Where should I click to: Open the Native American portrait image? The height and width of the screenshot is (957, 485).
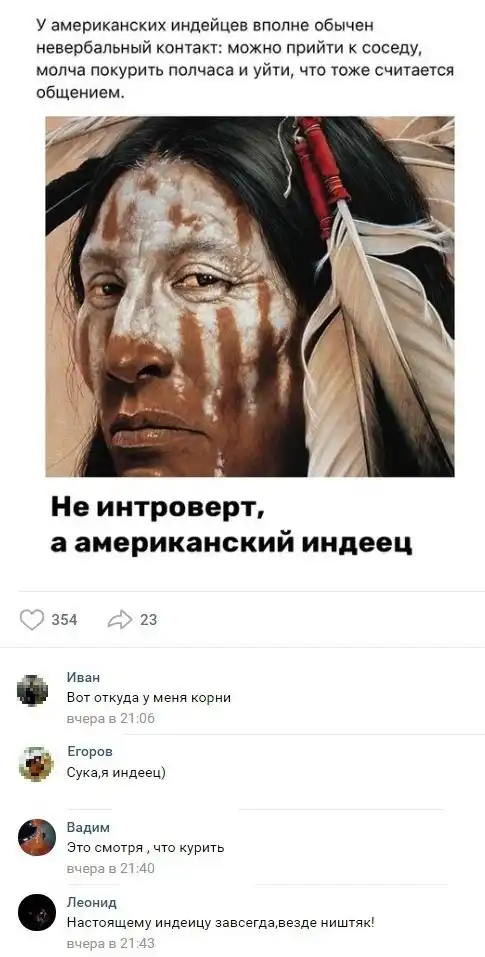(250, 296)
